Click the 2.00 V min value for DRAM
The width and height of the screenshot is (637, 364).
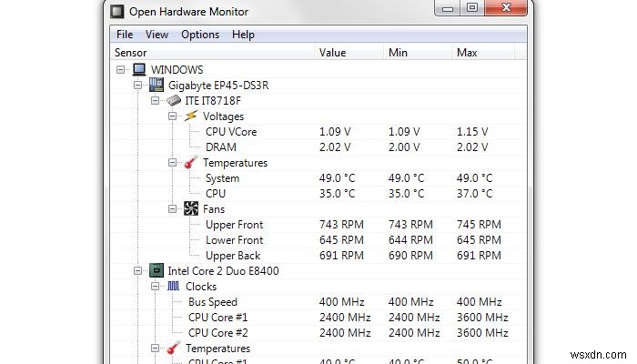404,147
